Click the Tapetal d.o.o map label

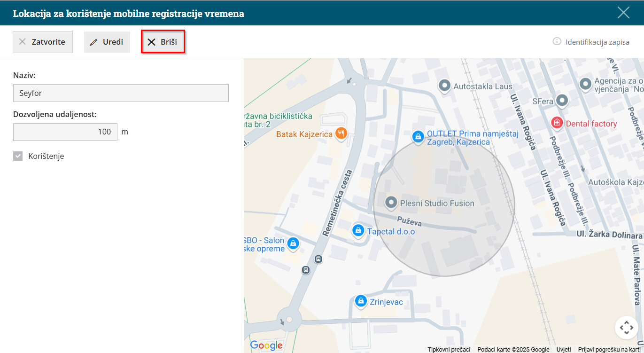coord(391,231)
